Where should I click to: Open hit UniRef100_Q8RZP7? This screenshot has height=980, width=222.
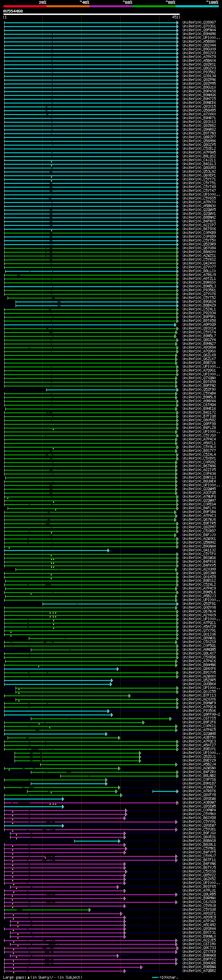click(x=199, y=137)
